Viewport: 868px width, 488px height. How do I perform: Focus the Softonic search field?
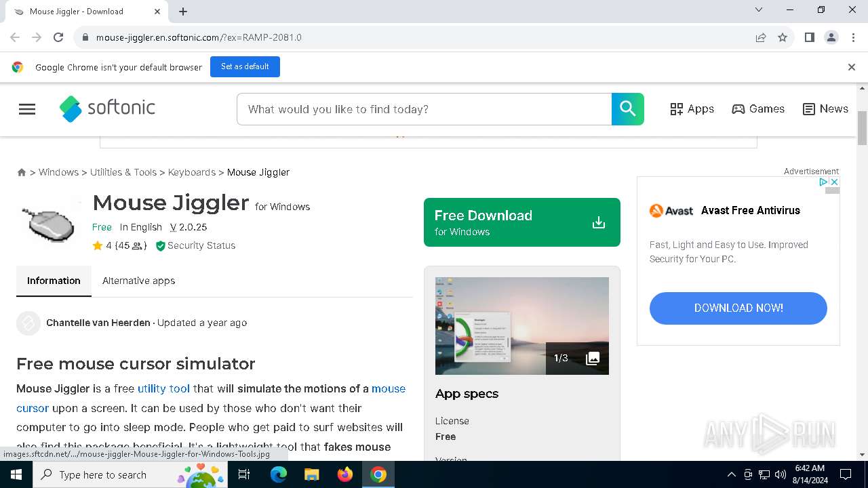coord(425,109)
